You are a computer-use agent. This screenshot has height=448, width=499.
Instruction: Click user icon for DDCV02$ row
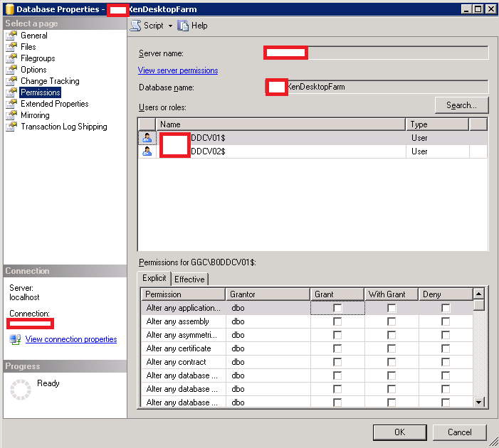coord(147,151)
